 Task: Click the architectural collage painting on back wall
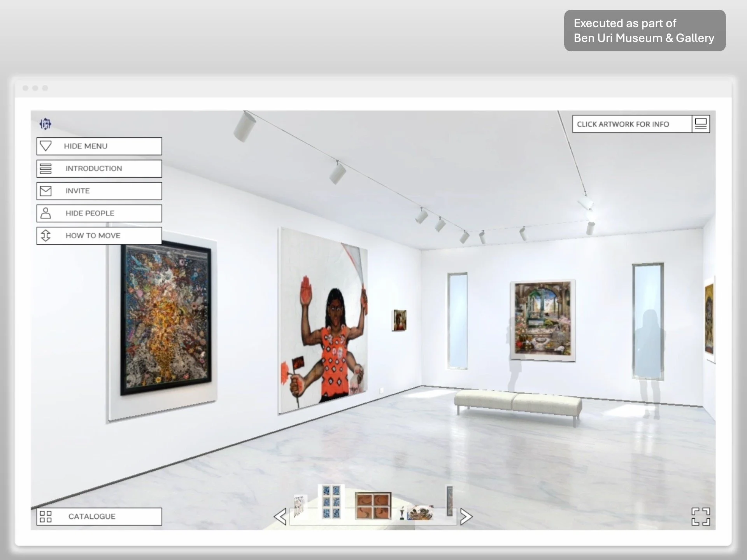[543, 319]
